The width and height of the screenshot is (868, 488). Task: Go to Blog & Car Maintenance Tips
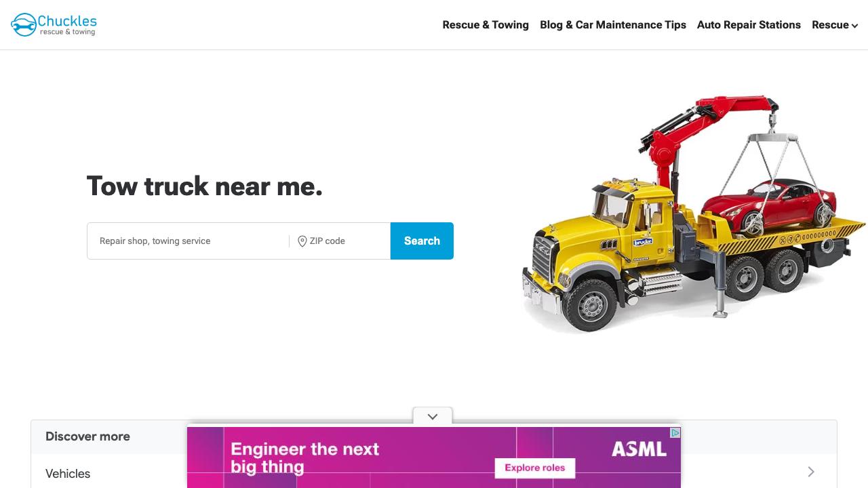[613, 25]
